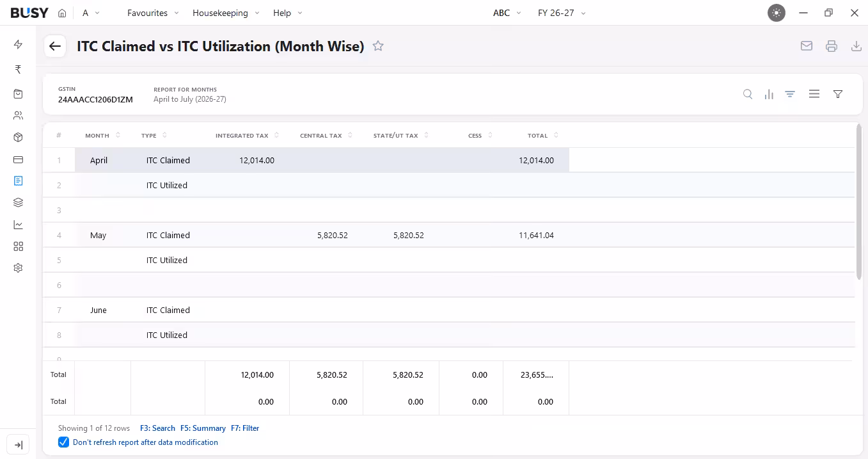Select the ITC Utilized cell in row 8
Viewport: 868px width, 459px height.
[168, 335]
